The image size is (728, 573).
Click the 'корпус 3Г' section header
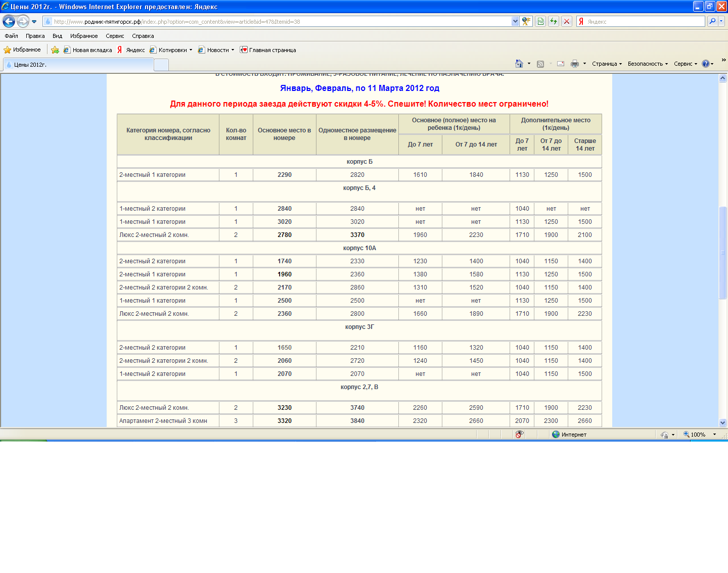pyautogui.click(x=359, y=327)
